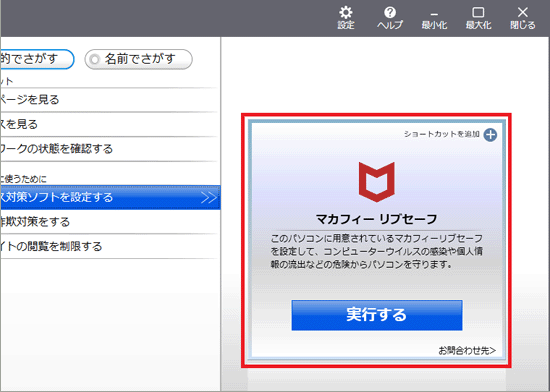
Task: Select 的でさがす radio option
Action: (x=37, y=59)
